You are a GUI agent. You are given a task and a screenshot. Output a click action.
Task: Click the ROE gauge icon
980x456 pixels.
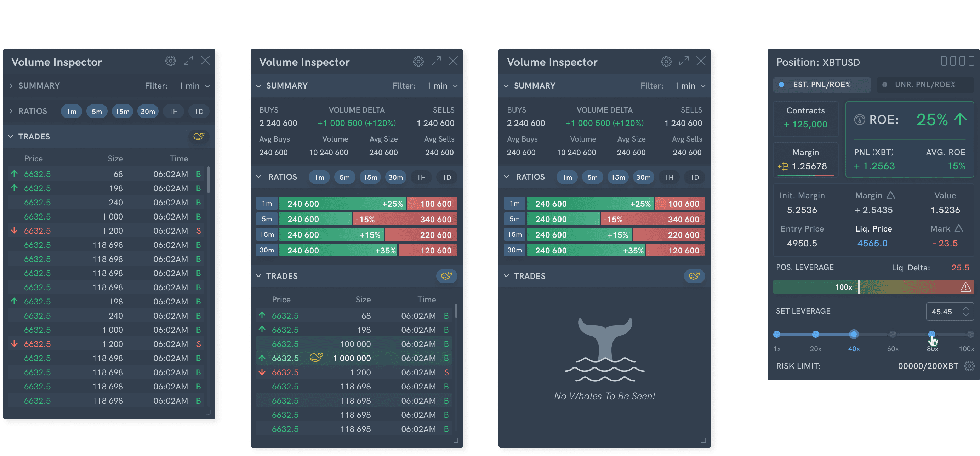tap(859, 120)
